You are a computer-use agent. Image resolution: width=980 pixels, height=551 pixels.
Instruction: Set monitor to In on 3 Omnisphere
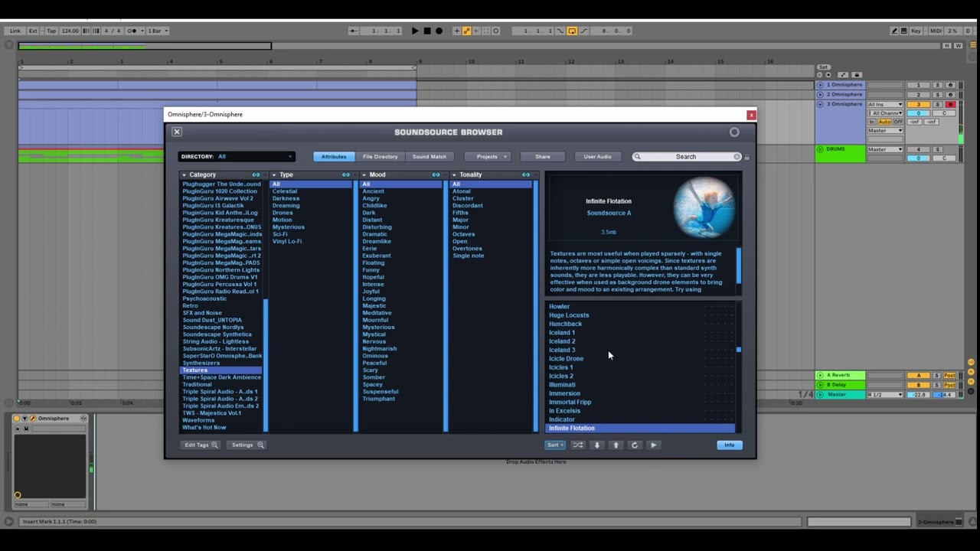pyautogui.click(x=872, y=122)
